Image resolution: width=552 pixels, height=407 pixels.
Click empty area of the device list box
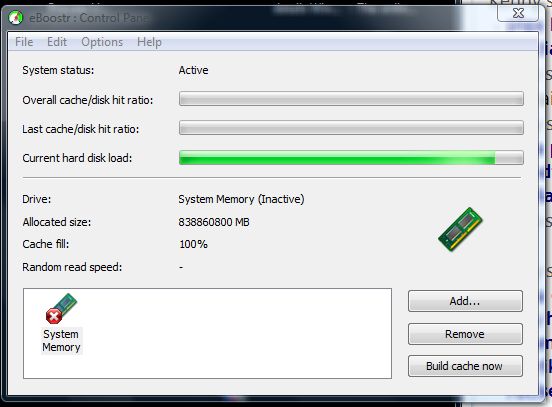pyautogui.click(x=236, y=333)
